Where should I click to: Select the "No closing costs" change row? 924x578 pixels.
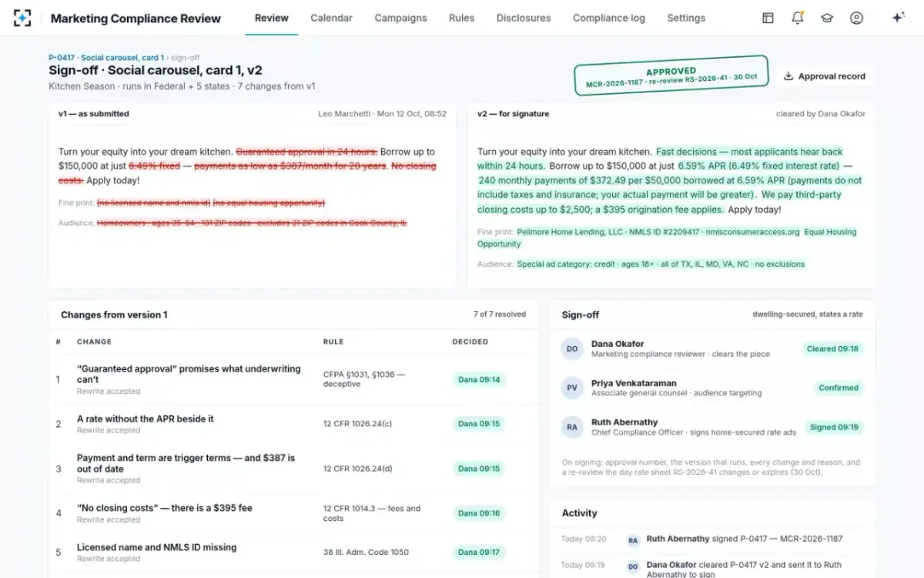pyautogui.click(x=293, y=512)
